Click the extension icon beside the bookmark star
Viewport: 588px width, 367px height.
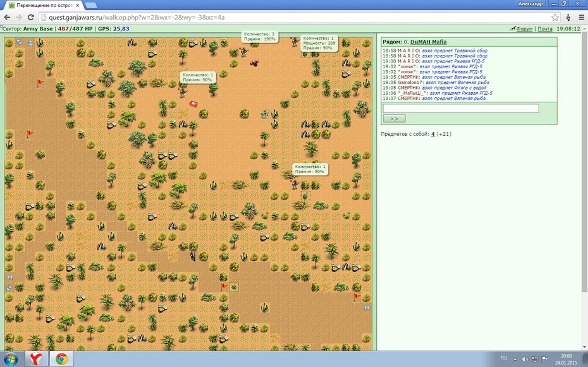coord(568,17)
